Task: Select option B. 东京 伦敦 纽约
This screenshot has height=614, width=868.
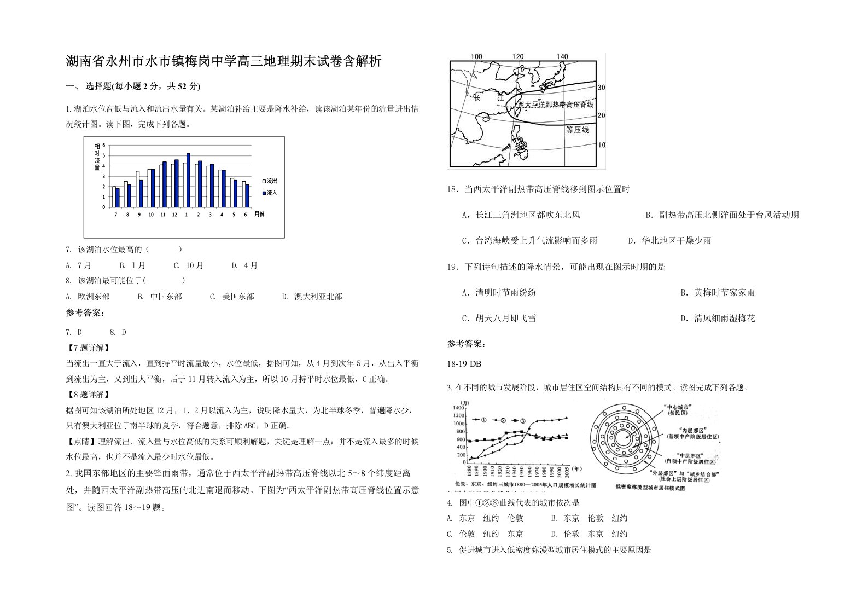Action: point(589,518)
